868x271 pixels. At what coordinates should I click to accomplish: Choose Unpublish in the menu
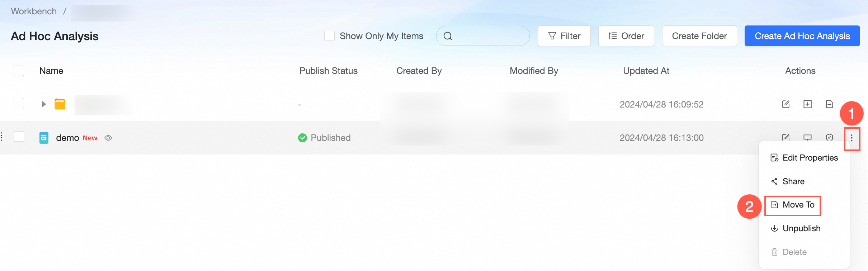804,228
